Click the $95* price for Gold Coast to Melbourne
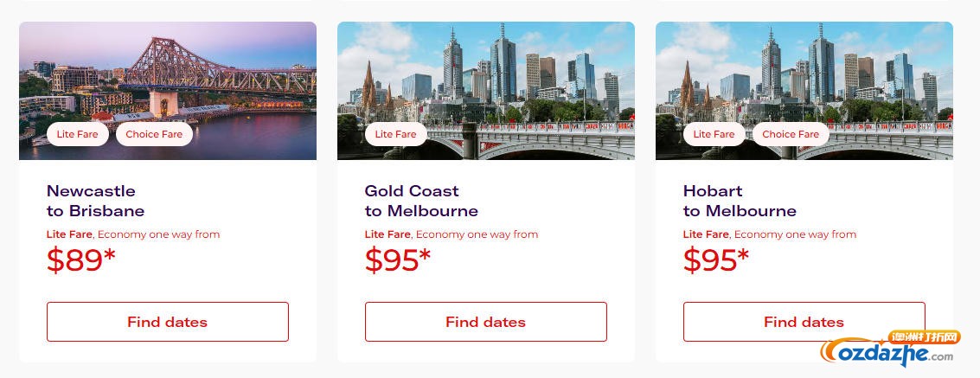The width and height of the screenshot is (980, 378). point(398,260)
